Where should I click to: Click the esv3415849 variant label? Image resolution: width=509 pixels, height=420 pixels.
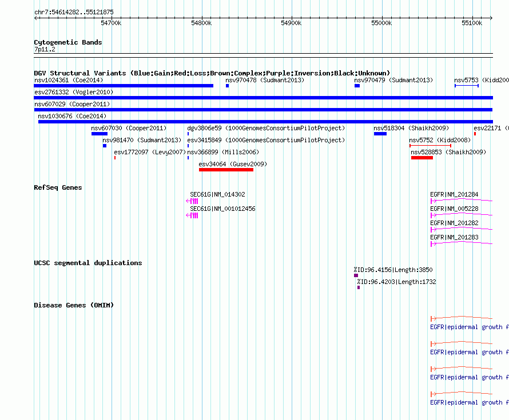[266, 140]
